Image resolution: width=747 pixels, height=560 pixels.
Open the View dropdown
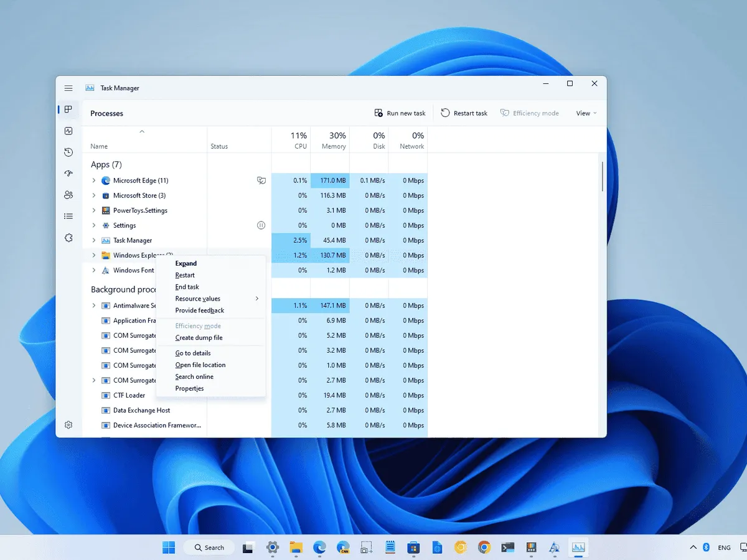(586, 113)
